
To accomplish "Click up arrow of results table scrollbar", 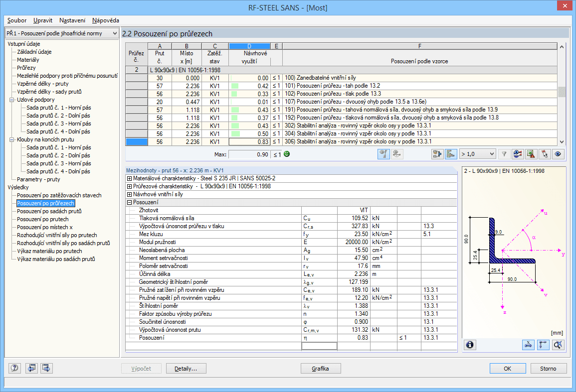I will point(562,47).
